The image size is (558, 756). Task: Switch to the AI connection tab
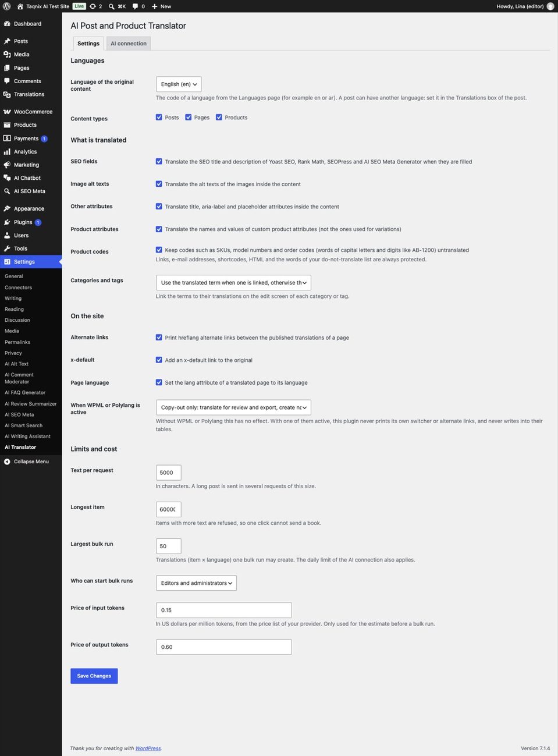tap(129, 44)
